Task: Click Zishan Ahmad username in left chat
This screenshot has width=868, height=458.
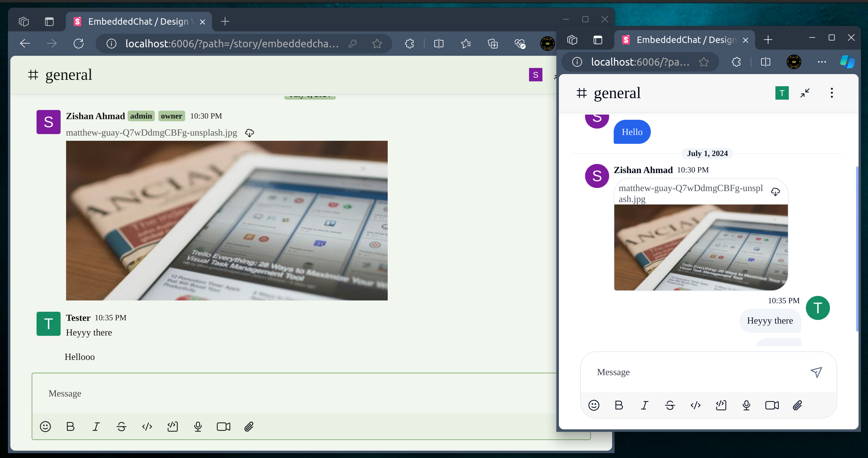Action: 95,116
